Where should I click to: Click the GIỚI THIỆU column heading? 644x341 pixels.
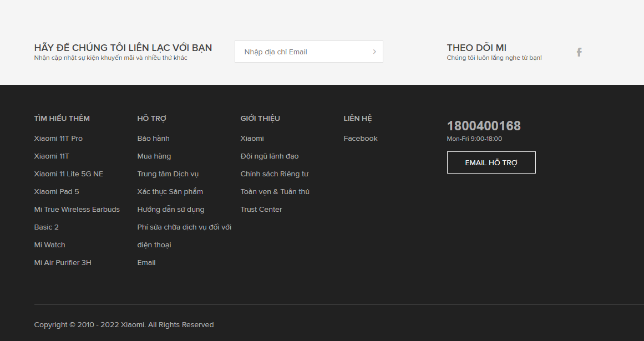pos(260,118)
